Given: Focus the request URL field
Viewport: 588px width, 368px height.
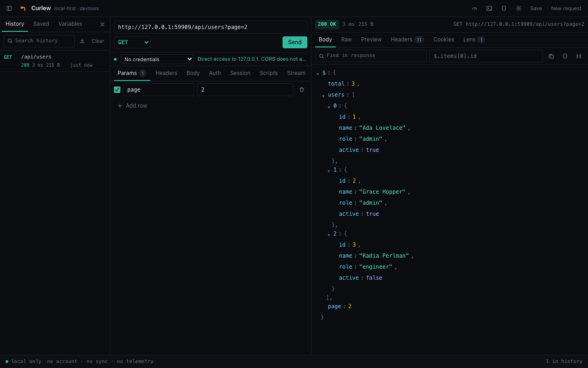Looking at the screenshot, I should pyautogui.click(x=210, y=27).
